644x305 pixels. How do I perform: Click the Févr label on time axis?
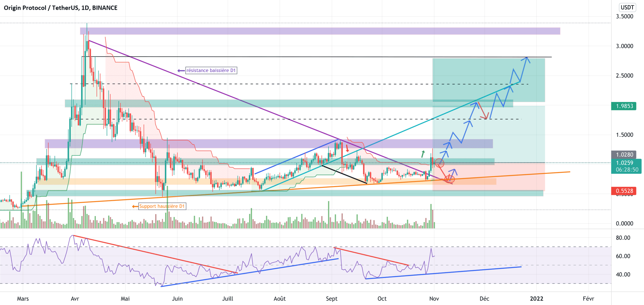(x=589, y=299)
